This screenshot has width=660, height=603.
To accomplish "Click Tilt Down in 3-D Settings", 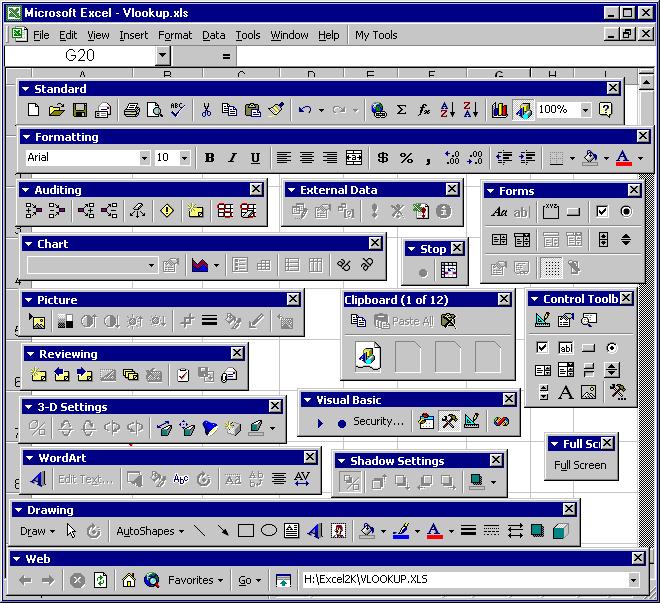I will click(x=66, y=428).
